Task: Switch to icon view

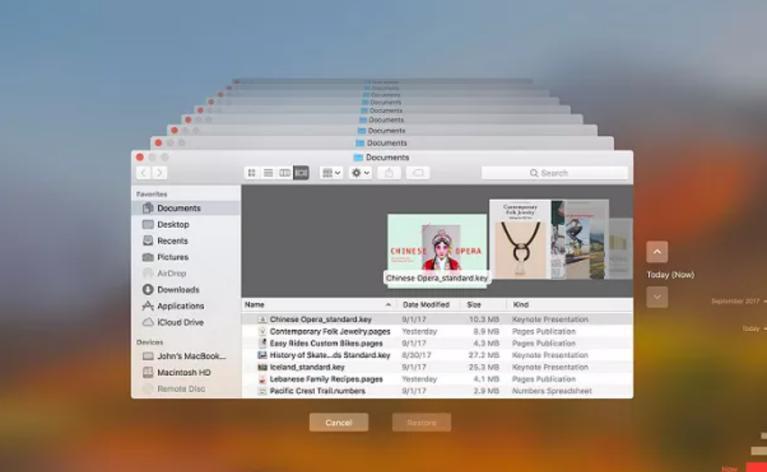Action: (252, 173)
